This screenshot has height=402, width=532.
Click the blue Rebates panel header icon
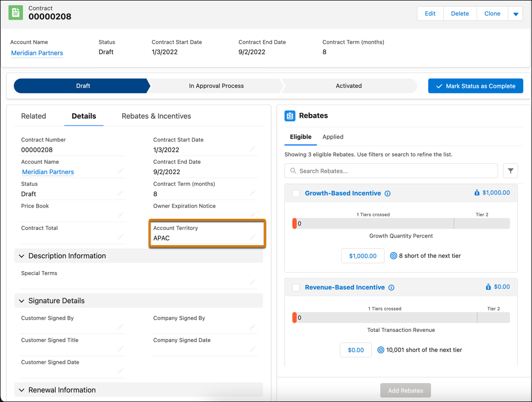pos(290,116)
